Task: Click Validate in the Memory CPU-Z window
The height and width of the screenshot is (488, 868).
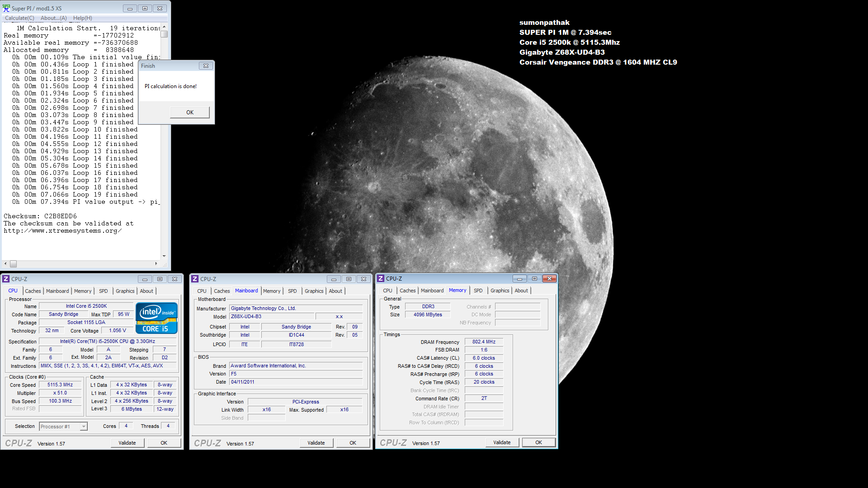Action: click(x=502, y=442)
